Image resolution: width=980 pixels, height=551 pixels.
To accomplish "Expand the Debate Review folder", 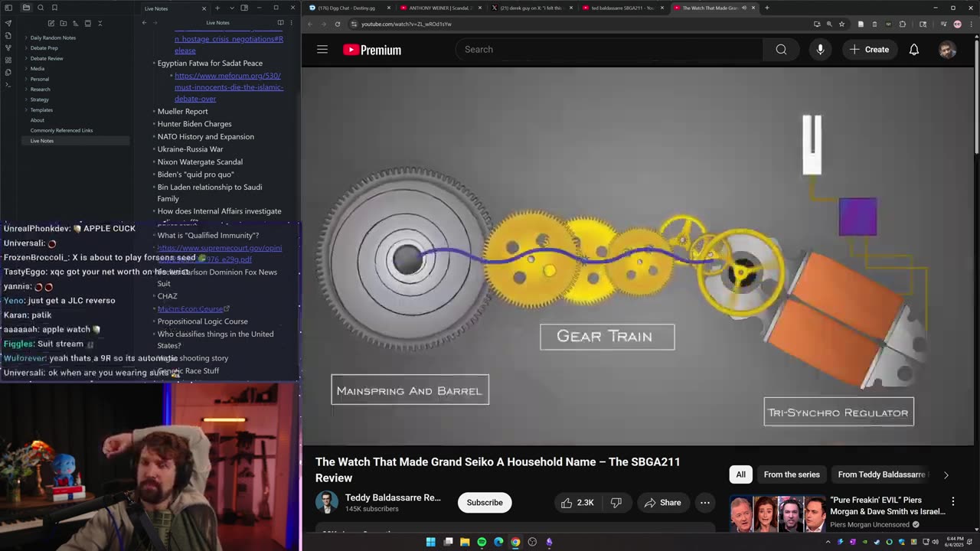I will 47,58.
